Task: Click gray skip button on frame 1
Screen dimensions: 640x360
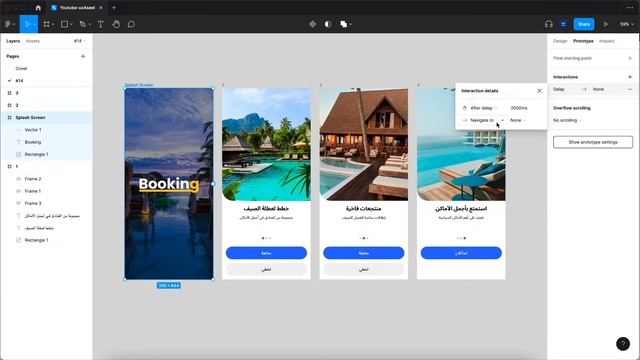Action: click(266, 269)
